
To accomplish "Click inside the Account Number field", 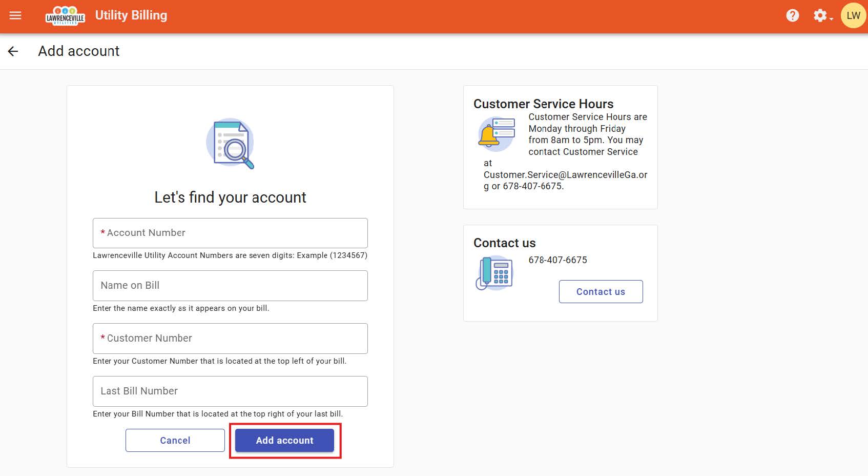I will (230, 233).
